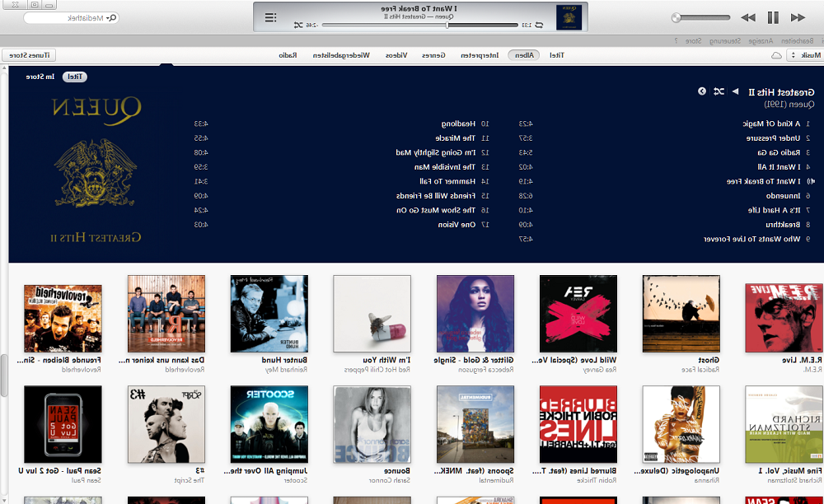Open the iTunes Store button
The image size is (824, 504).
30,55
